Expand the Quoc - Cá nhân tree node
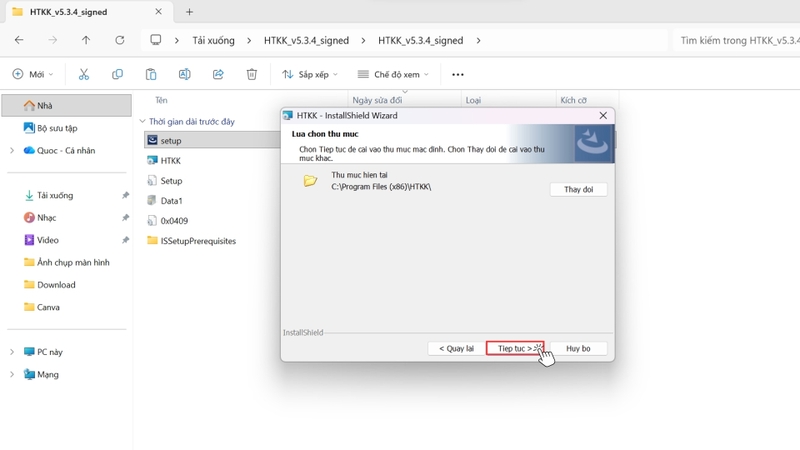The height and width of the screenshot is (450, 800). point(12,151)
